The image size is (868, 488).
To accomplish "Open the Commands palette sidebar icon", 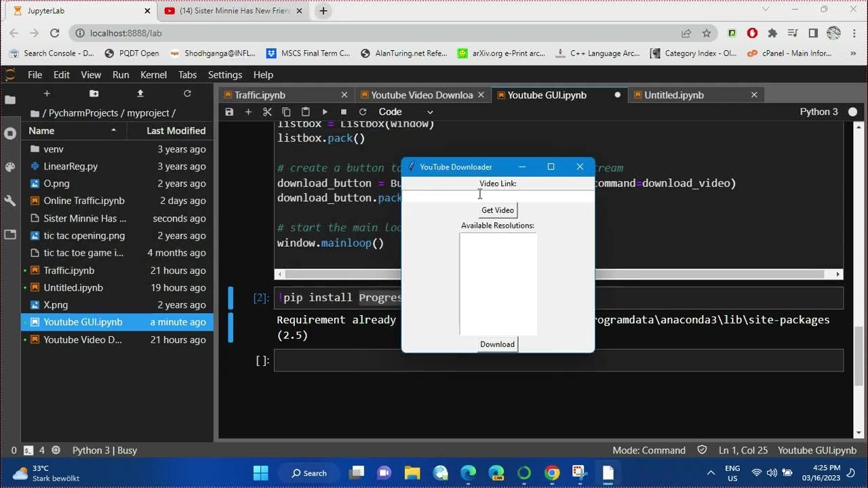I will 10,167.
